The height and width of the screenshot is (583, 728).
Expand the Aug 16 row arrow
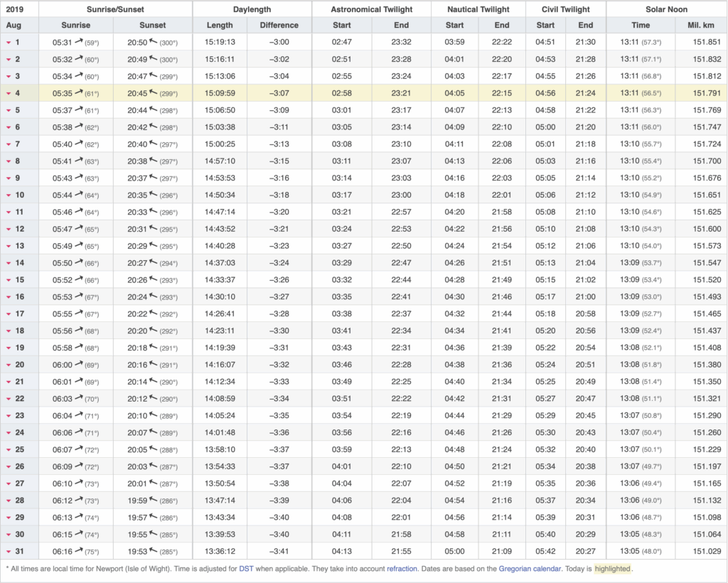pos(9,297)
